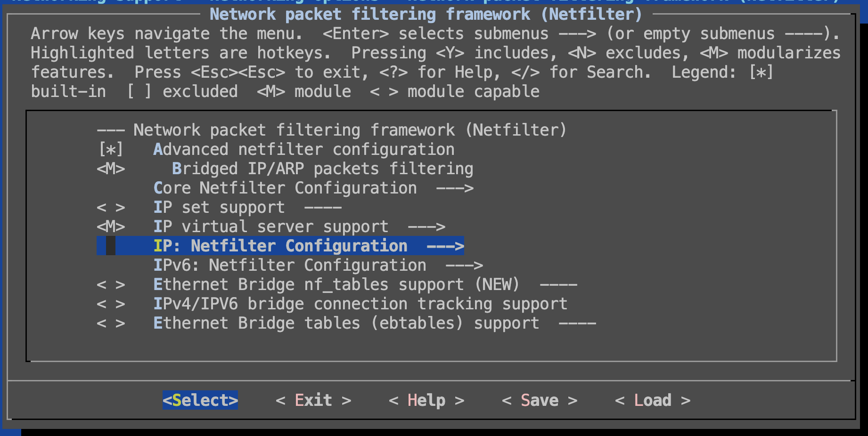Open the highlighted IP: Netfilter Configuration arrow
Screen dimensions: 868x436
[445, 246]
